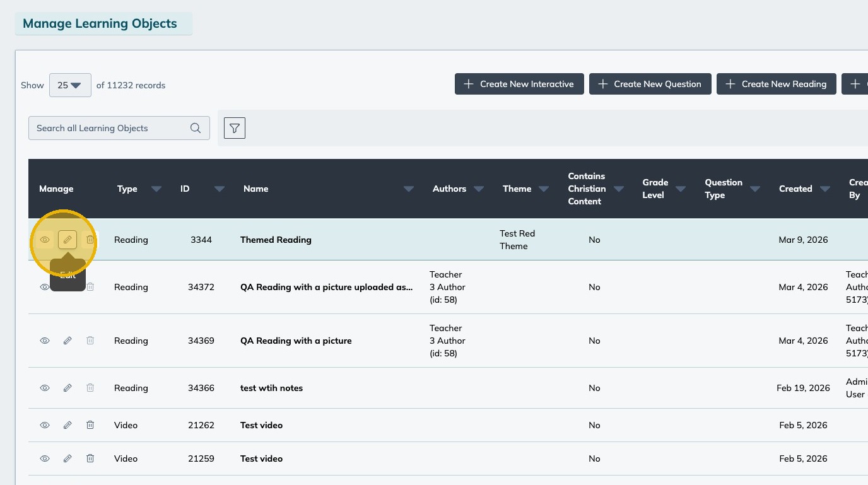
Task: Edit the test wtih notes reading
Action: click(x=67, y=388)
